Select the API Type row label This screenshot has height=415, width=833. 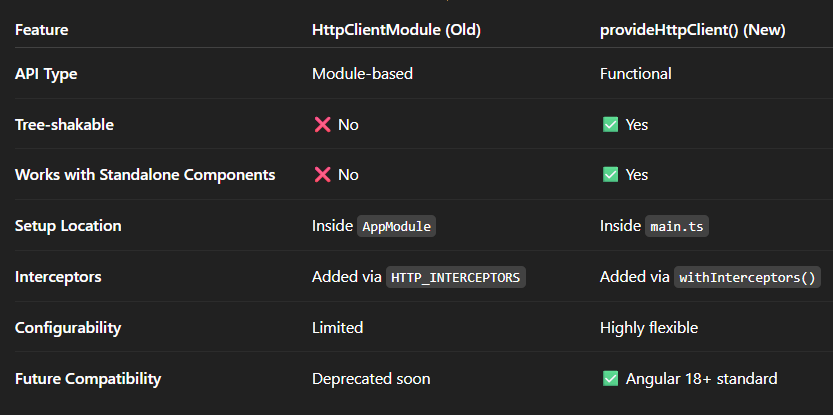46,74
